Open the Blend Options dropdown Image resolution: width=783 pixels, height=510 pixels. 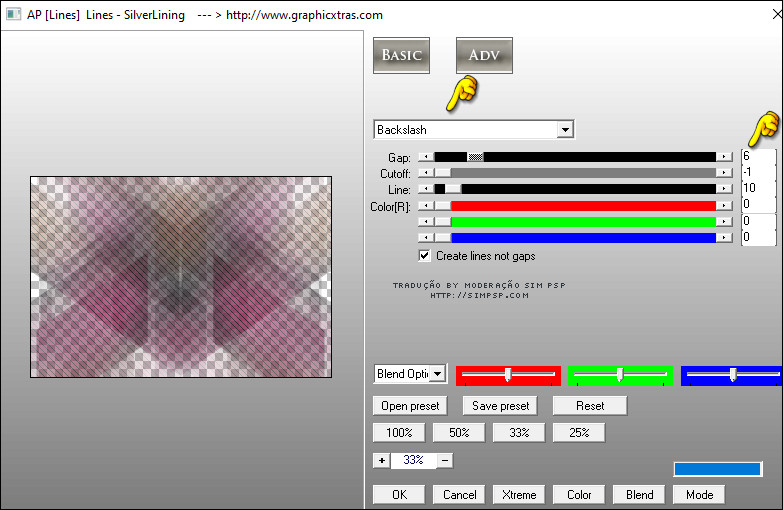pos(437,374)
